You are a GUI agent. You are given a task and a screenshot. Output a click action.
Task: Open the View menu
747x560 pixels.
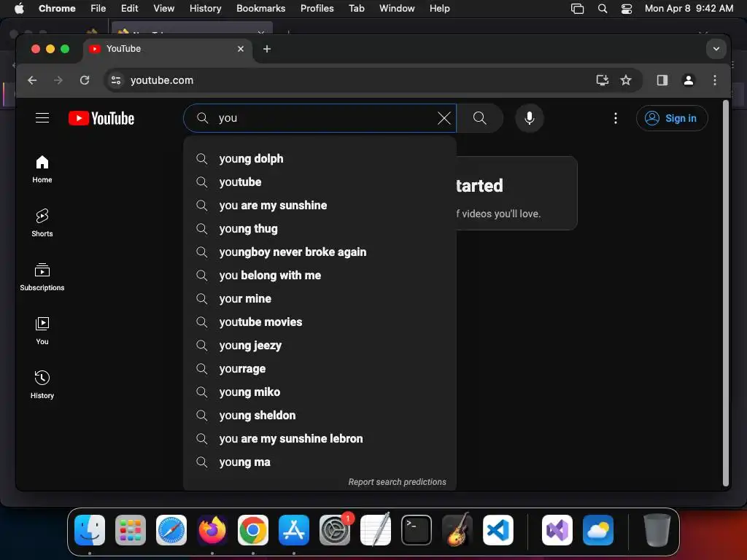coord(163,8)
